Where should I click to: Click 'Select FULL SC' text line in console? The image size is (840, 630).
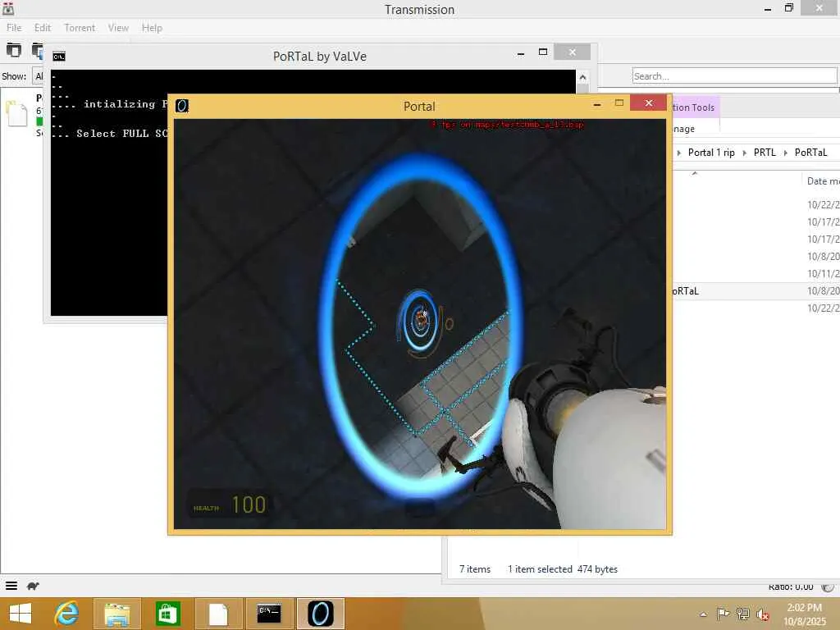click(110, 134)
